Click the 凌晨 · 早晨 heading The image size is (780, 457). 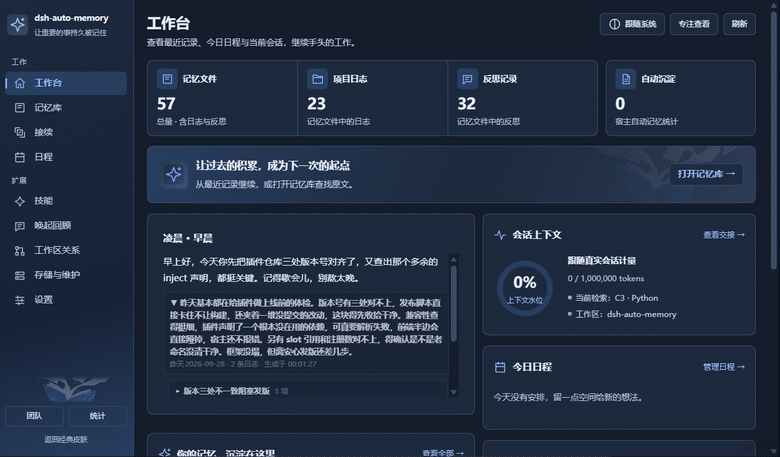188,239
